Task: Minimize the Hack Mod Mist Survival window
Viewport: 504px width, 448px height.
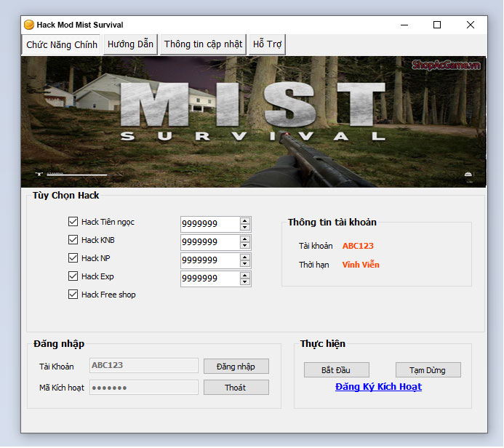Action: (404, 25)
